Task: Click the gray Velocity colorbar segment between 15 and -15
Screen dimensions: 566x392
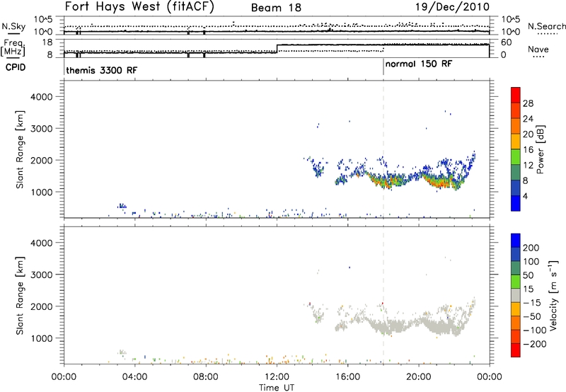Action: (516, 295)
